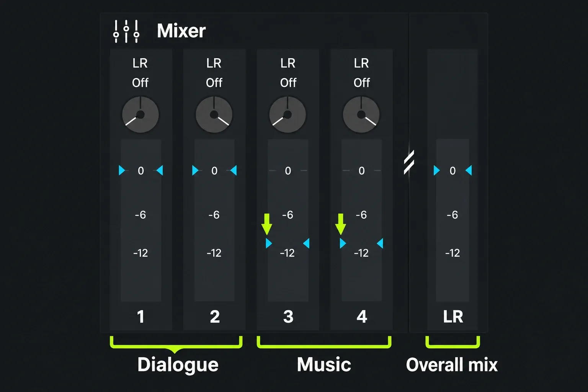Image resolution: width=588 pixels, height=392 pixels.
Task: Select the channel 3 fader handle near -12
Action: 287,243
